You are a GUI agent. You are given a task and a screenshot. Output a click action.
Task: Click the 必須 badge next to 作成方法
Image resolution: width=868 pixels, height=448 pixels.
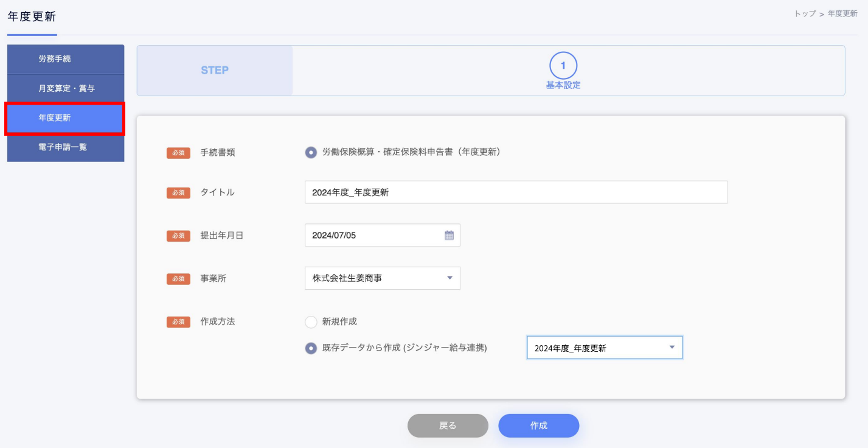(178, 322)
